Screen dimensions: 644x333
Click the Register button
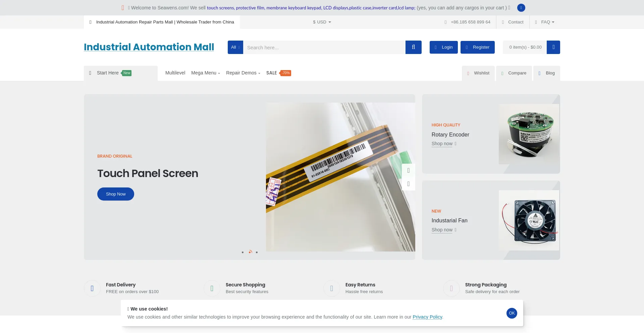pyautogui.click(x=478, y=47)
